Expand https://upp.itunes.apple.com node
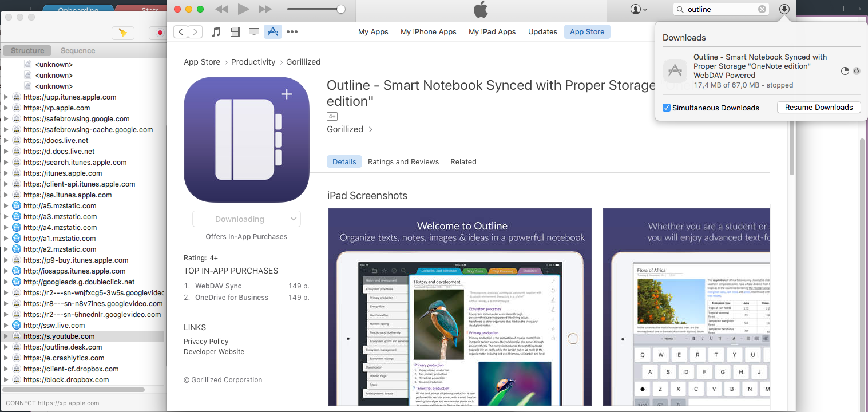 [6, 97]
